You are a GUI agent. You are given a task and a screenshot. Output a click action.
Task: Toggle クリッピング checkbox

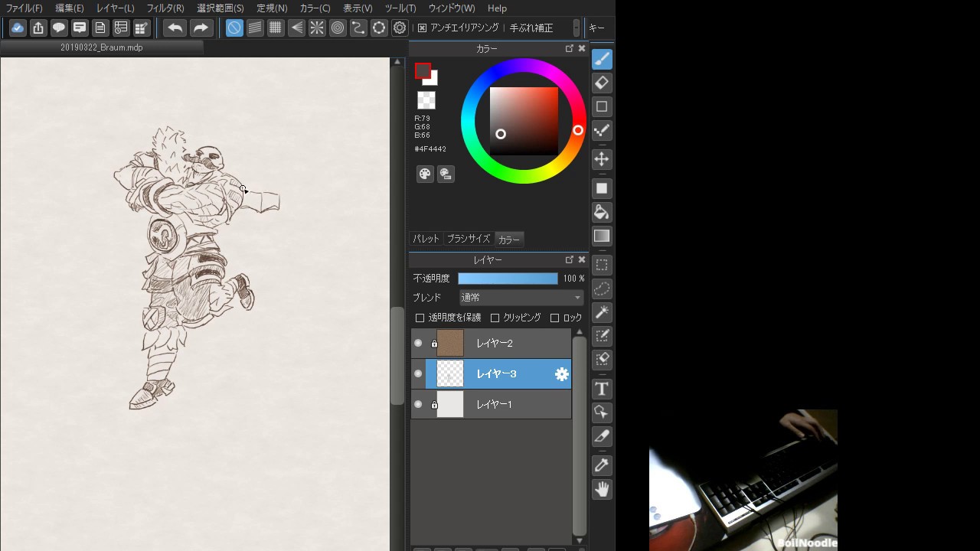pyautogui.click(x=495, y=318)
